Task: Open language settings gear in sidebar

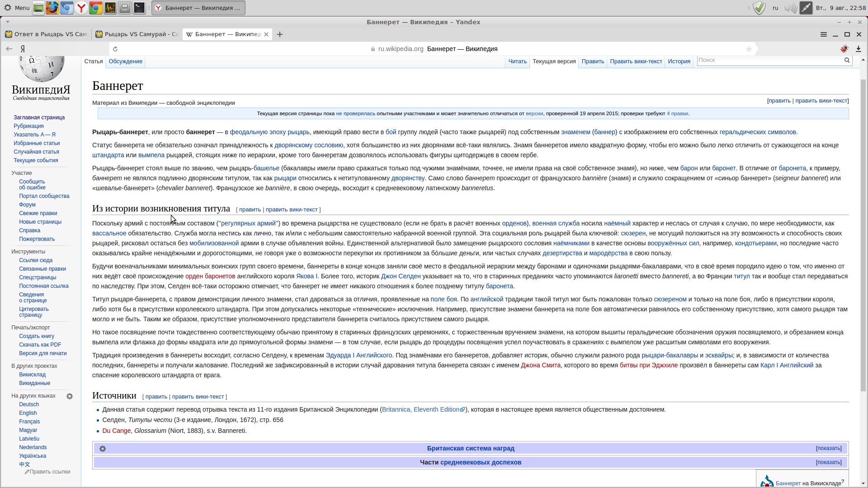Action: pyautogui.click(x=70, y=396)
